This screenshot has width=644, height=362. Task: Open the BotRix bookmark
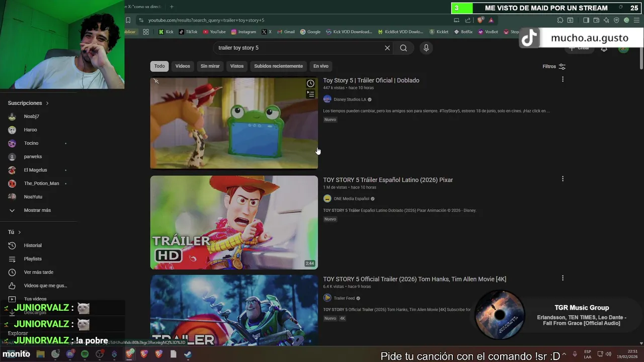(463, 32)
